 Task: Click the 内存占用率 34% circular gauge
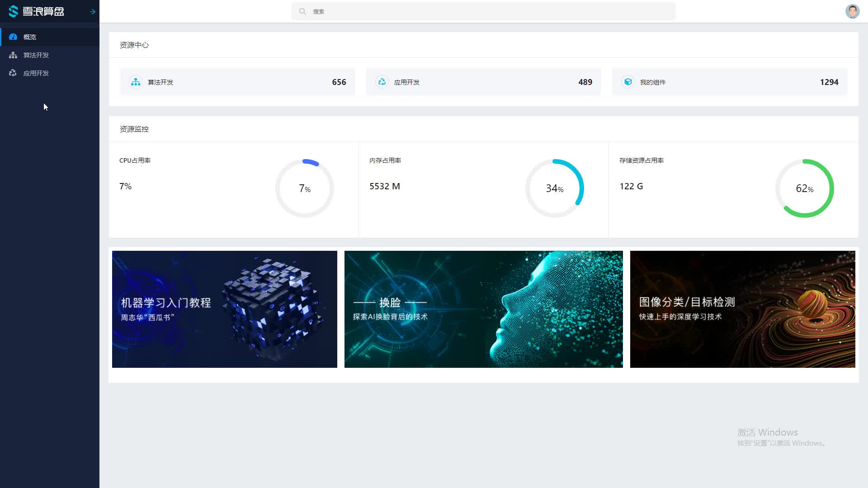pos(555,188)
